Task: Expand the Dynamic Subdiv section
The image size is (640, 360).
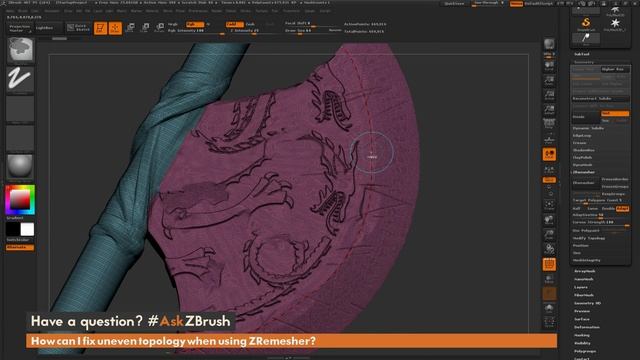Action: click(x=588, y=128)
